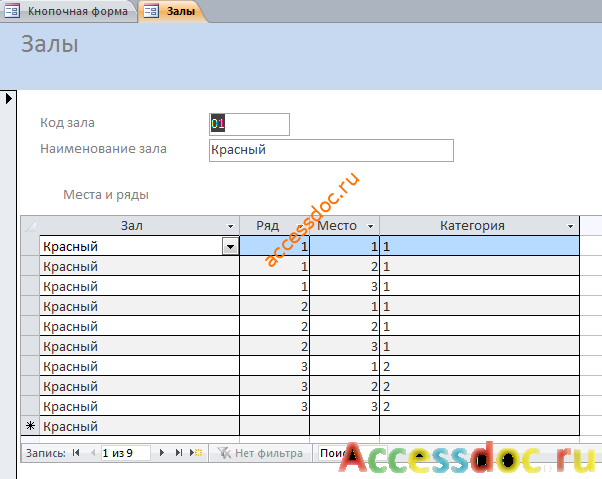
Task: Go to next record button
Action: (162, 453)
